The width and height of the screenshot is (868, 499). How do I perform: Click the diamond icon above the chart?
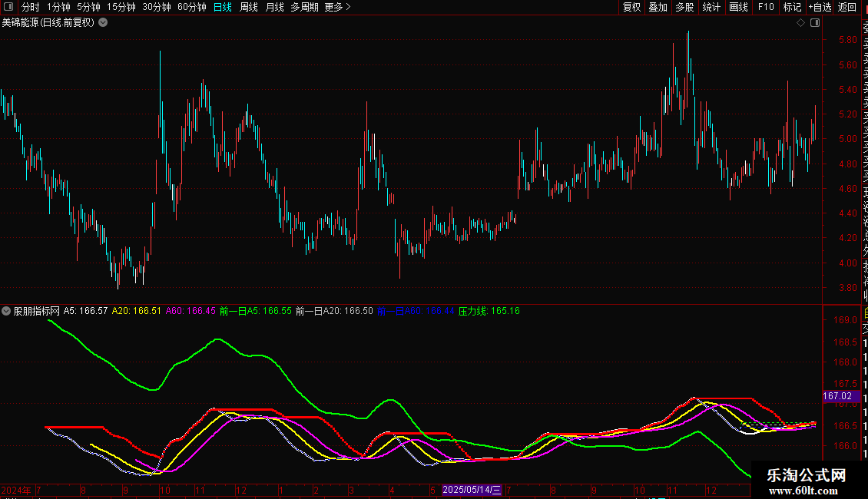(x=800, y=23)
